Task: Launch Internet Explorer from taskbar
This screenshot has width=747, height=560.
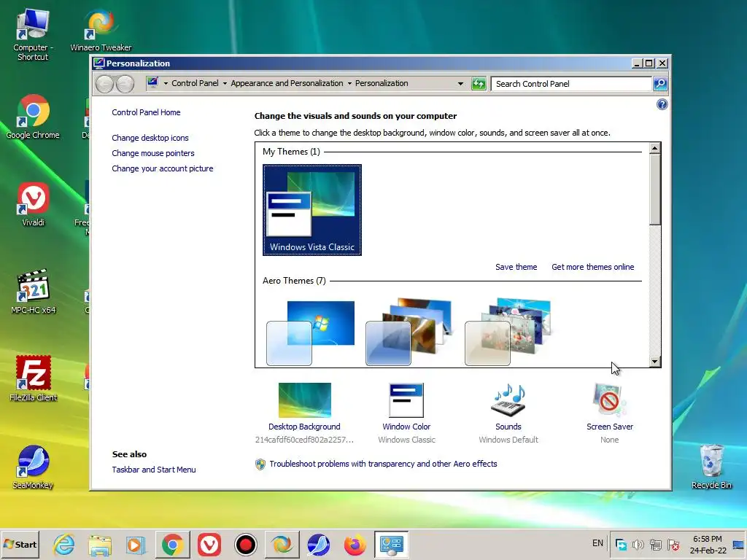Action: 64,544
